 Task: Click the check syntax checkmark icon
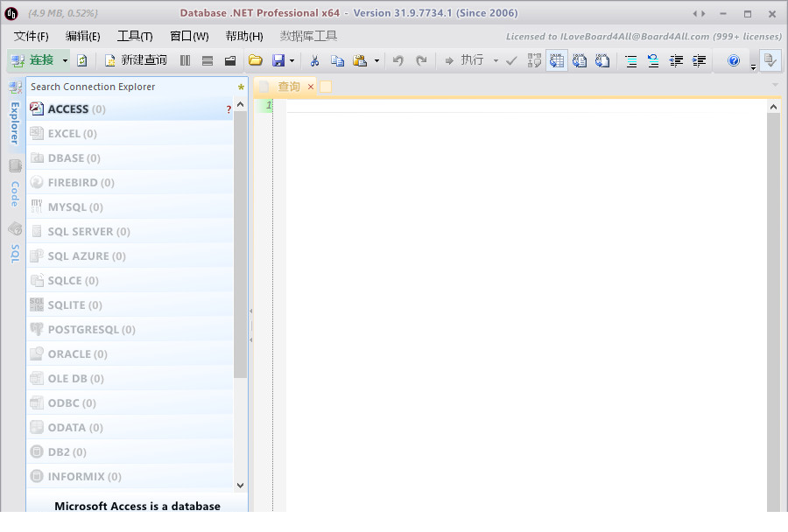tap(511, 60)
